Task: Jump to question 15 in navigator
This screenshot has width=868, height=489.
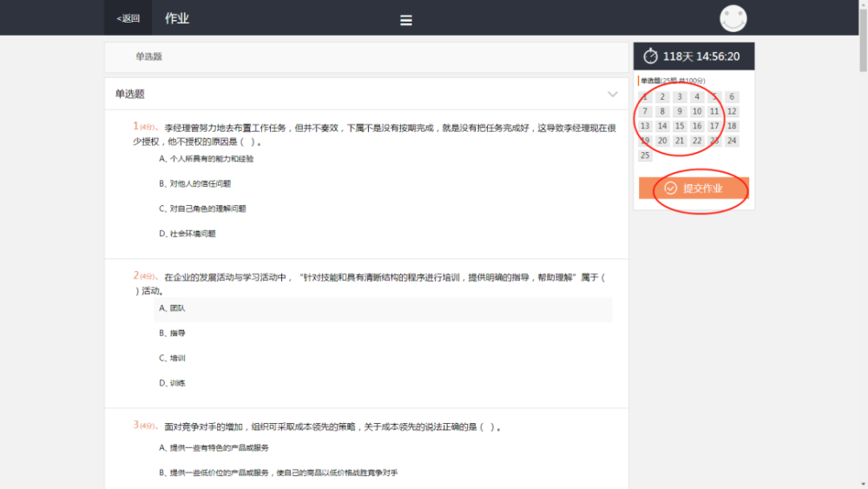Action: 680,126
